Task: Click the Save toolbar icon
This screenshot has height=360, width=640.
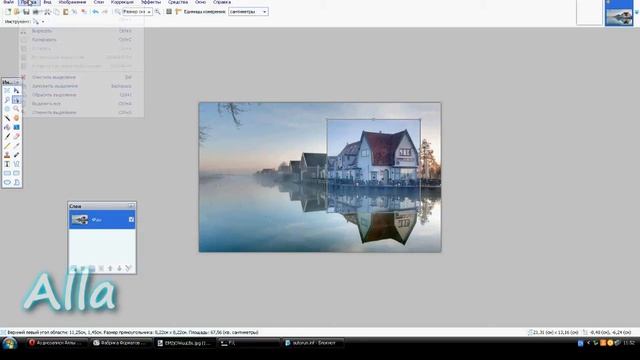Action: [26, 12]
